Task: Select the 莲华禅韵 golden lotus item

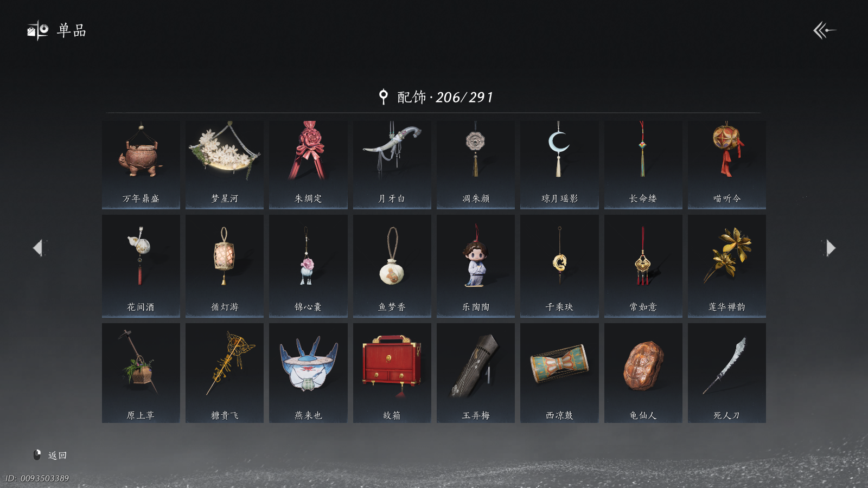Action: [x=727, y=266]
